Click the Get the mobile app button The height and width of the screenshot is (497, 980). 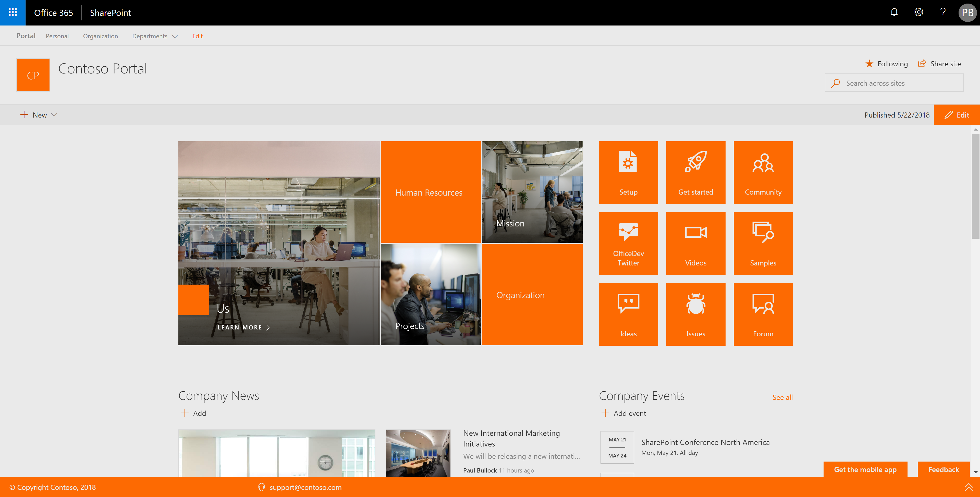pyautogui.click(x=865, y=470)
